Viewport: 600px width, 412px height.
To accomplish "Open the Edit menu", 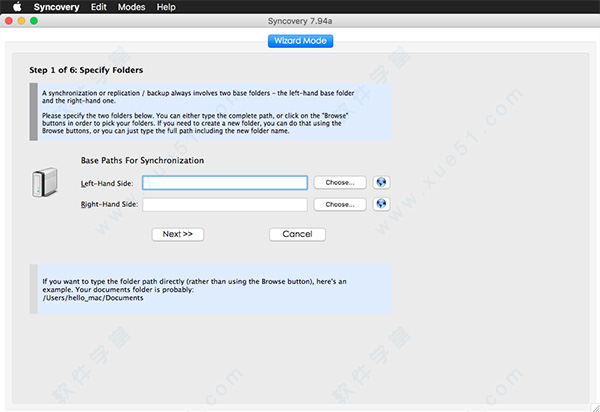I will coord(99,7).
